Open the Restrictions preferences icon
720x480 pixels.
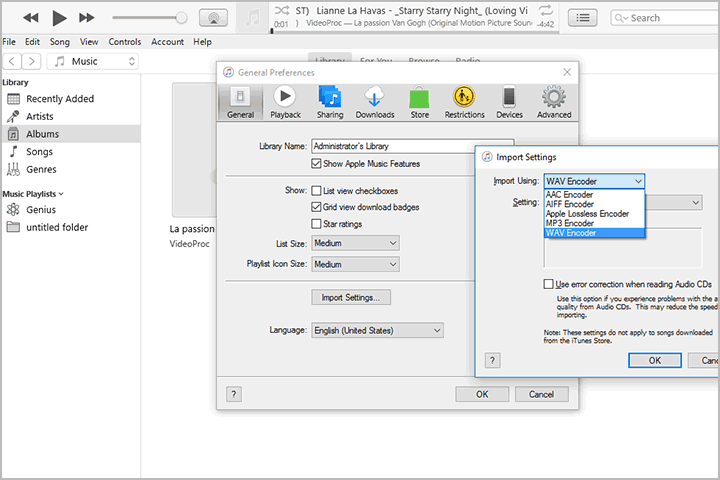click(x=464, y=97)
